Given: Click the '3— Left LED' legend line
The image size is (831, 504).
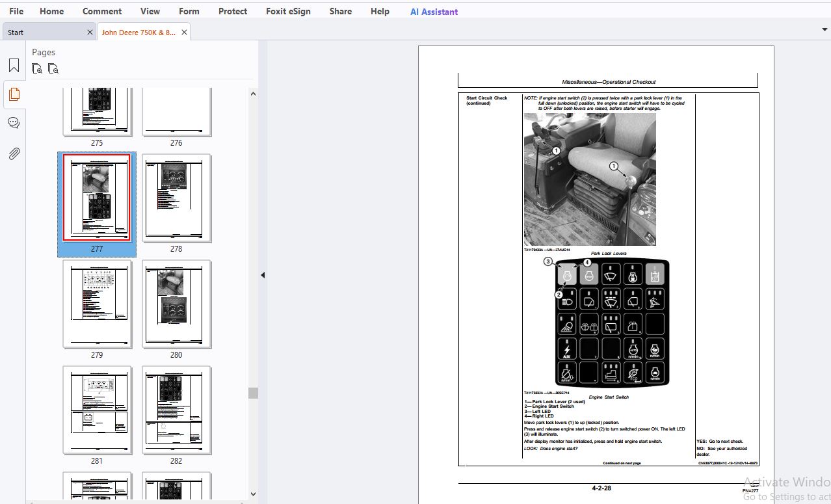Looking at the screenshot, I should point(538,412).
